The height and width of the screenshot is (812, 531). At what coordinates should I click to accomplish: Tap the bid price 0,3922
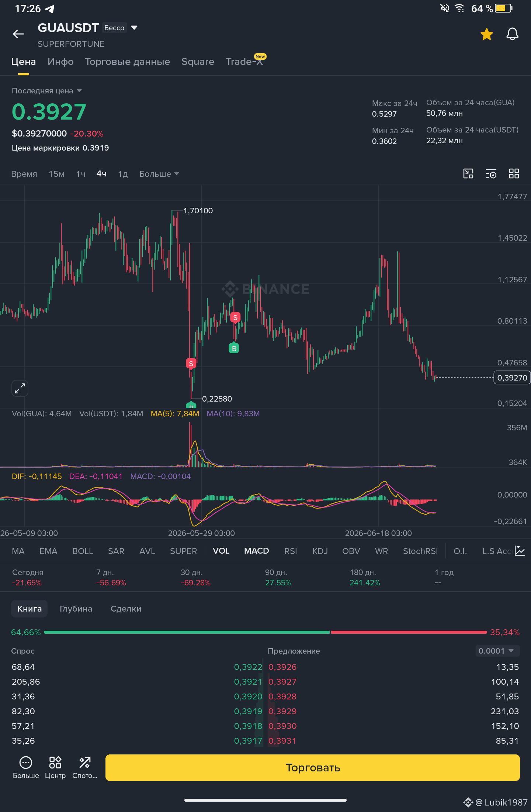(x=248, y=667)
